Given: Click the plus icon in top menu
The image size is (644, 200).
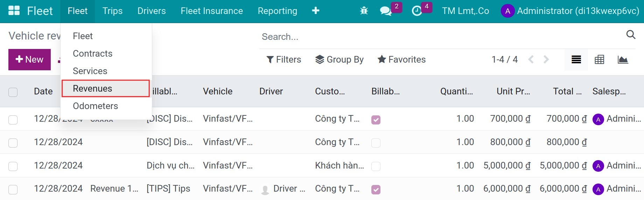Looking at the screenshot, I should [315, 11].
